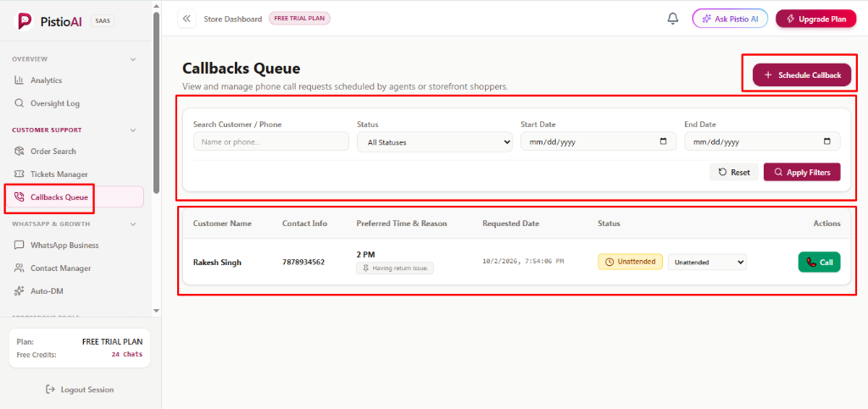Click the Requested Date column header
This screenshot has height=409, width=868.
click(x=510, y=224)
